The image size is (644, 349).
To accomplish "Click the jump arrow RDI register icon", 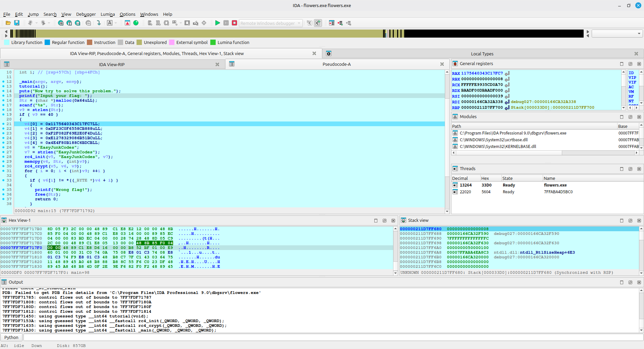I will click(507, 102).
